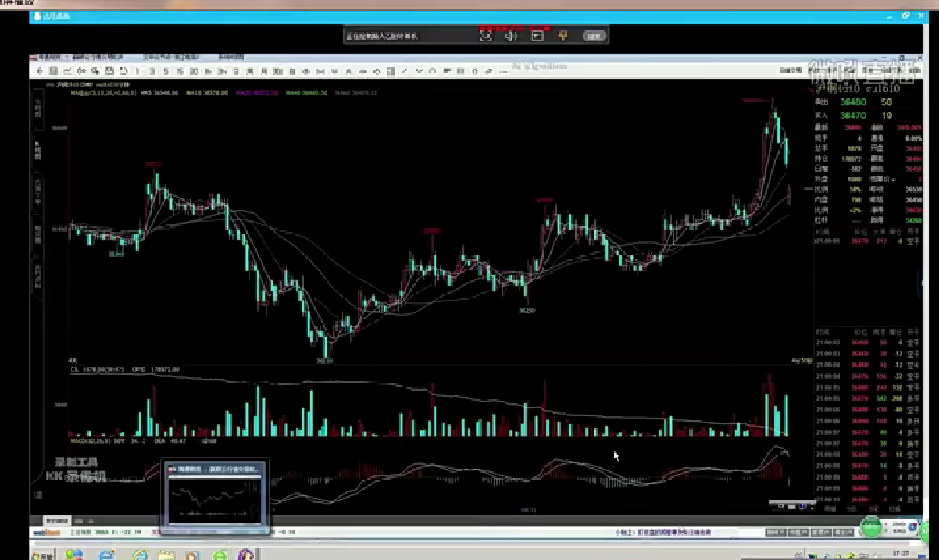This screenshot has width=939, height=560.
Task: Click the Windows Start button on the taskbar
Action: pyautogui.click(x=41, y=555)
